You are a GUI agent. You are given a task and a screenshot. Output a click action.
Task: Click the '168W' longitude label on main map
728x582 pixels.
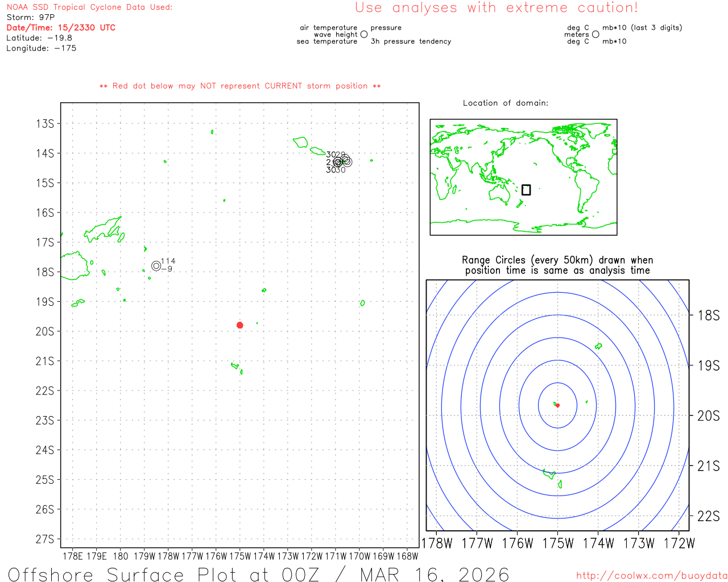407,556
